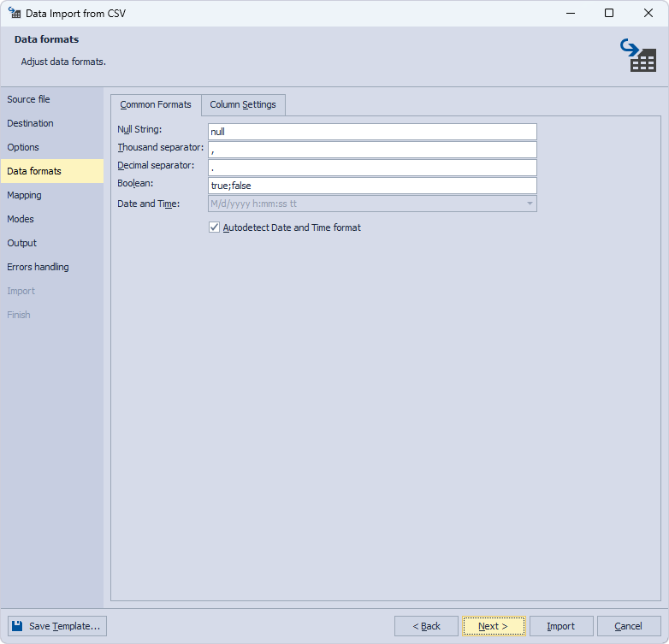
Task: Uncheck Autodetect Date and Time format
Action: (x=214, y=227)
